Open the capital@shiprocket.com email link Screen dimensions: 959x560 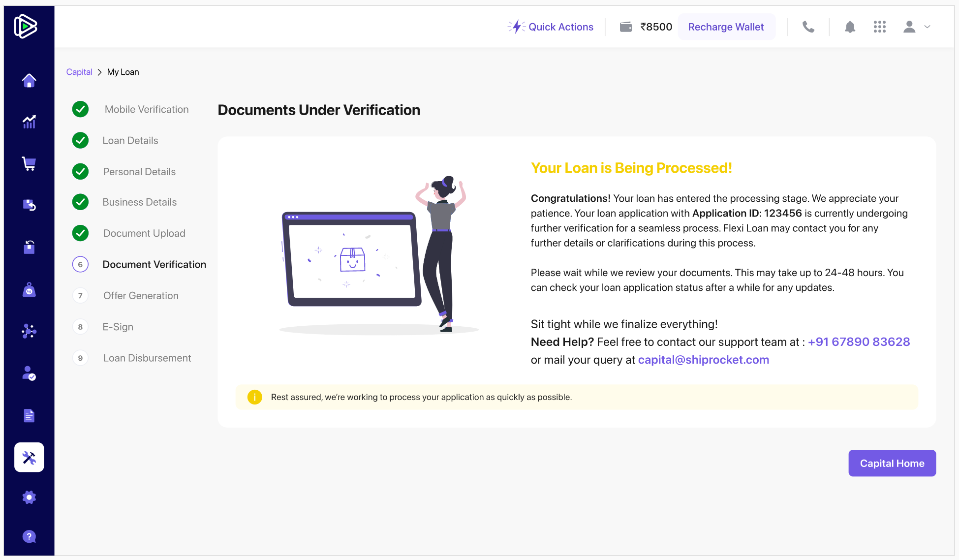(x=703, y=360)
